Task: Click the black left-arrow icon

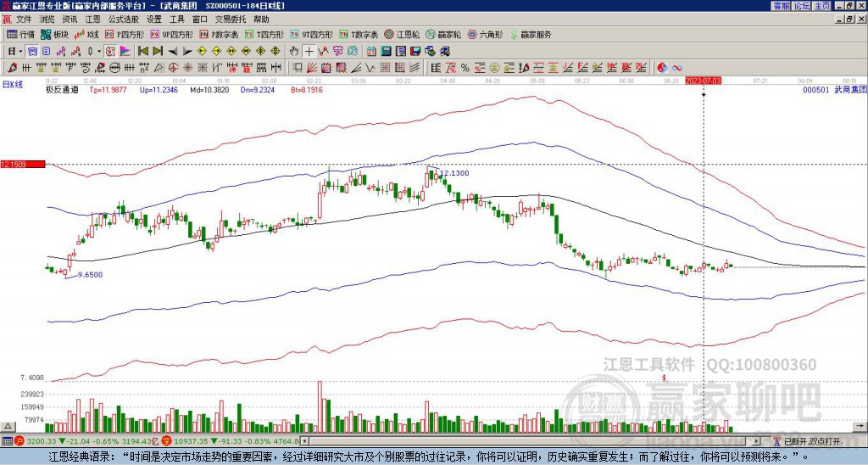Action: pos(173,52)
